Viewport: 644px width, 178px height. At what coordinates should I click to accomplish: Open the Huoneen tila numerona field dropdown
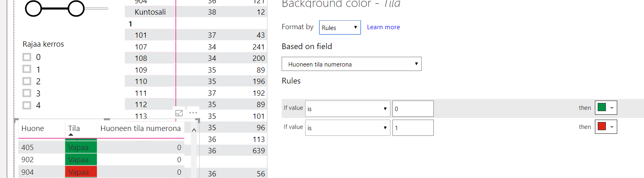351,64
